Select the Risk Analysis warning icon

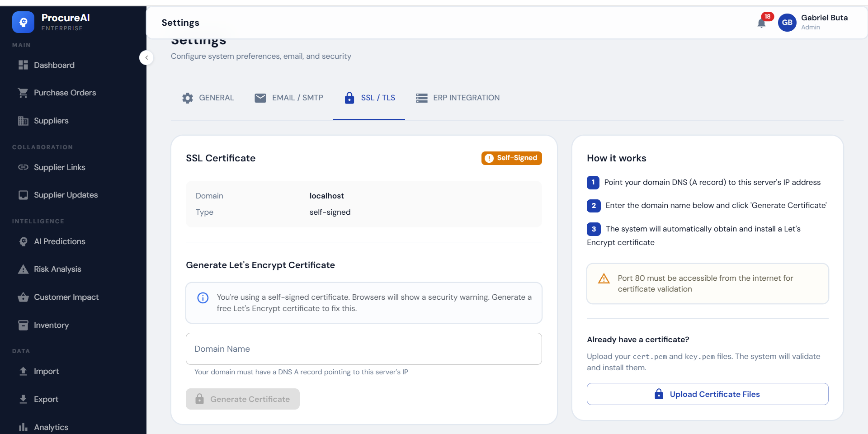coord(23,269)
